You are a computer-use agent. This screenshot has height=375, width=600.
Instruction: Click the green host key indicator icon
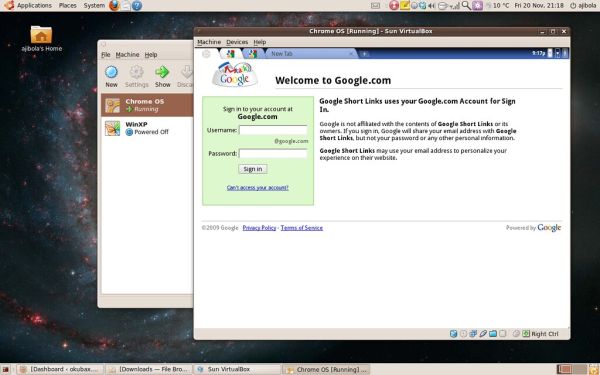(x=526, y=334)
